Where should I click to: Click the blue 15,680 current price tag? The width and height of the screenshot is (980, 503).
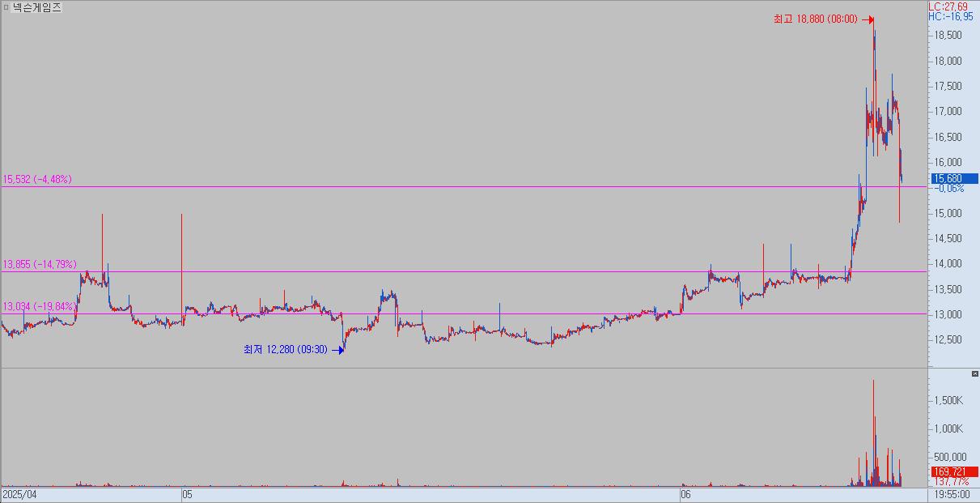[x=953, y=178]
